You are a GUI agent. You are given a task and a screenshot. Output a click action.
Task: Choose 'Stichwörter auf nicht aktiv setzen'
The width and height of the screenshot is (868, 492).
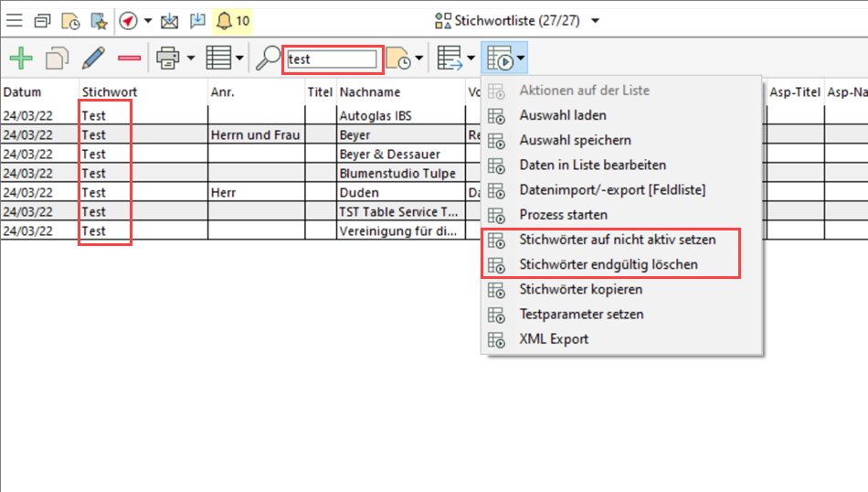[x=617, y=240]
